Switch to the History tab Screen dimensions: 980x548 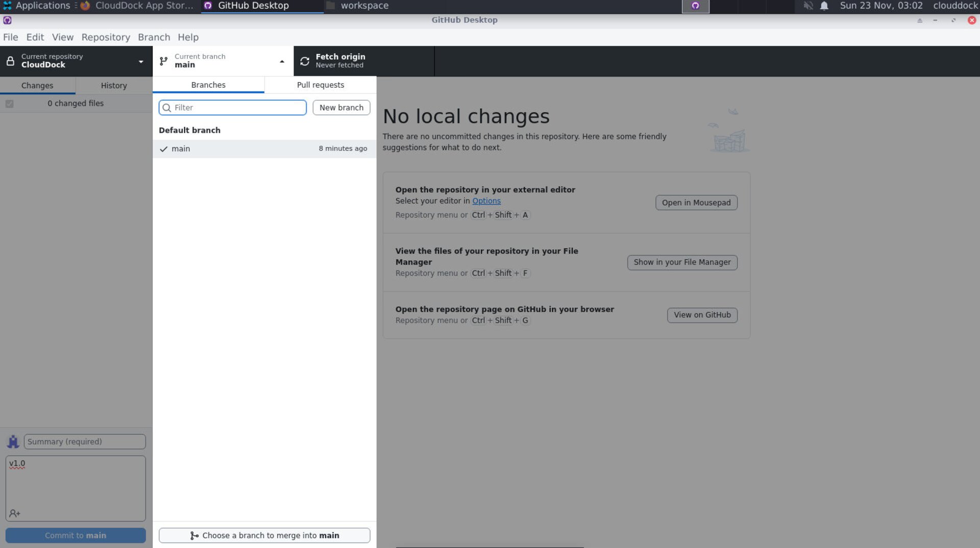pyautogui.click(x=113, y=85)
